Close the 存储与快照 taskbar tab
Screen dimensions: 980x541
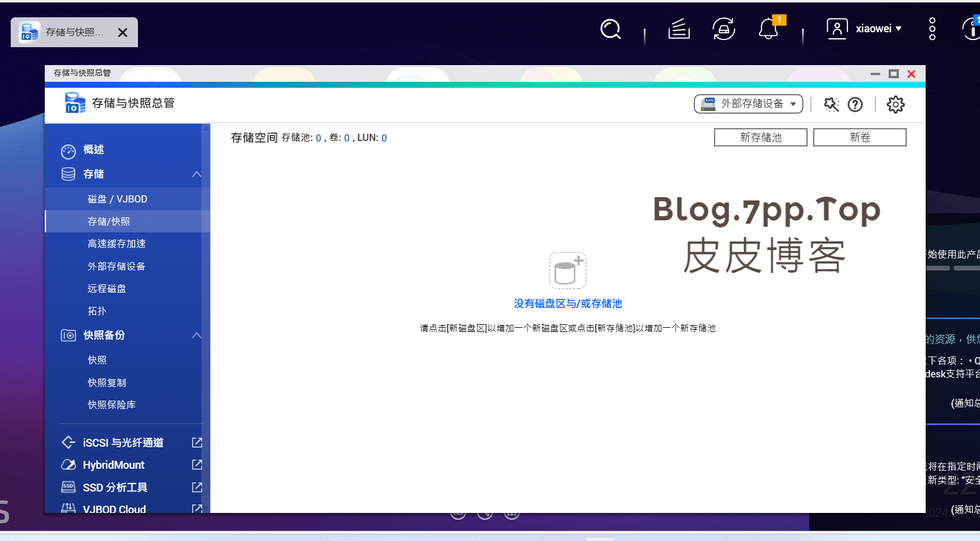coord(122,32)
